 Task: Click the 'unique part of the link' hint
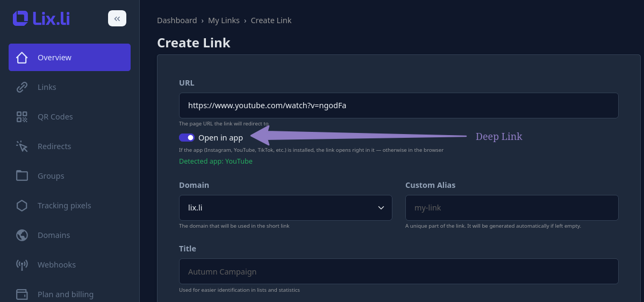point(493,226)
